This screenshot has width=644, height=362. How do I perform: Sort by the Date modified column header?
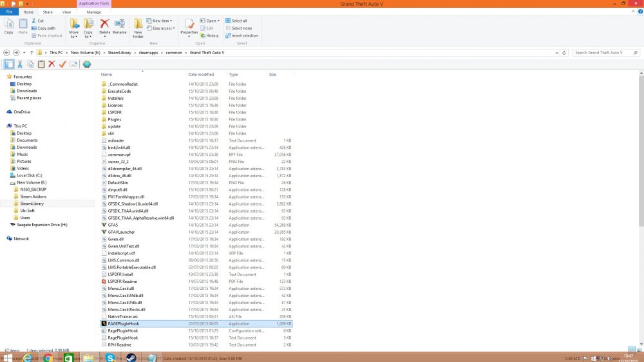pyautogui.click(x=201, y=74)
